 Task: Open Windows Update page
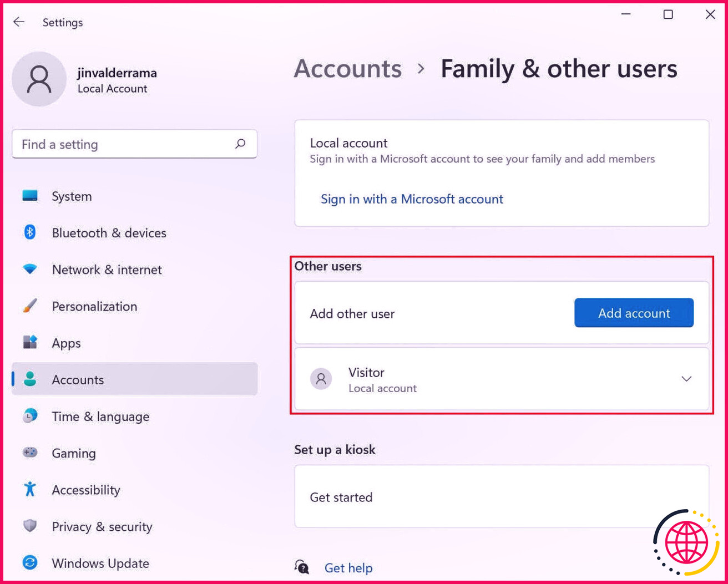tap(134, 563)
